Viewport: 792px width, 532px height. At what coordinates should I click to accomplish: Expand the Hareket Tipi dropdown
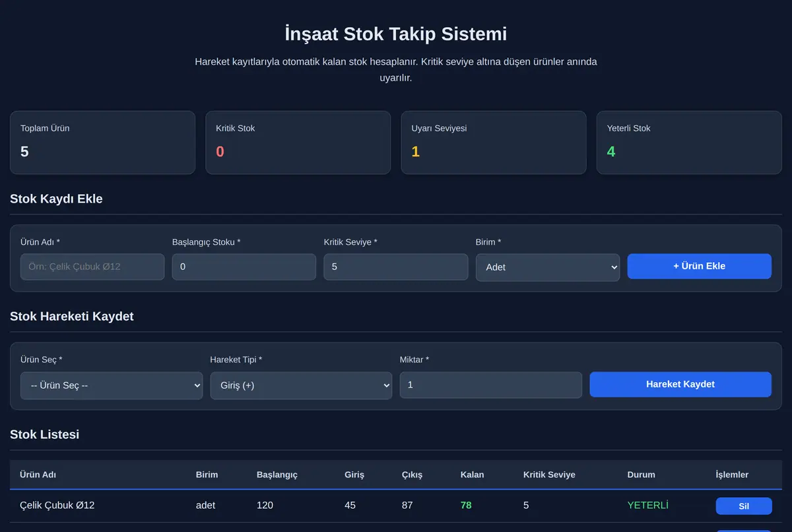[301, 385]
